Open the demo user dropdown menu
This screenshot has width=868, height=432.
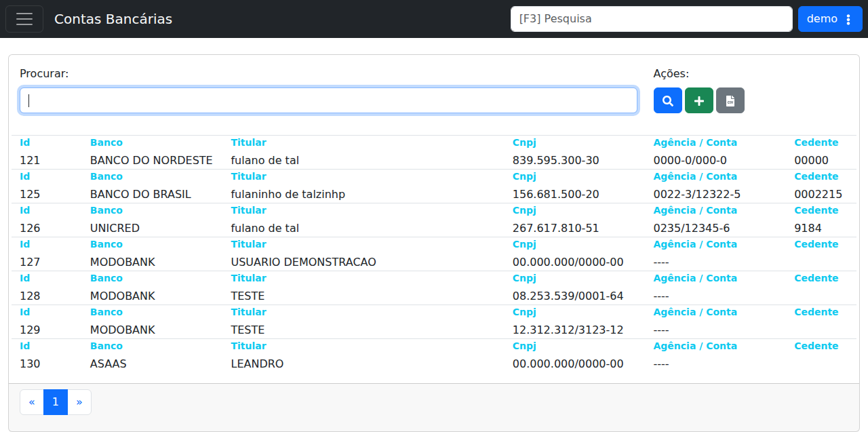coord(830,19)
